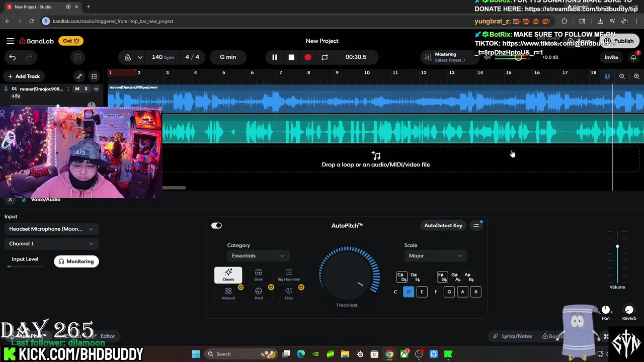Select the Classic AutoPitch effect
The width and height of the screenshot is (644, 362).
coord(228,275)
